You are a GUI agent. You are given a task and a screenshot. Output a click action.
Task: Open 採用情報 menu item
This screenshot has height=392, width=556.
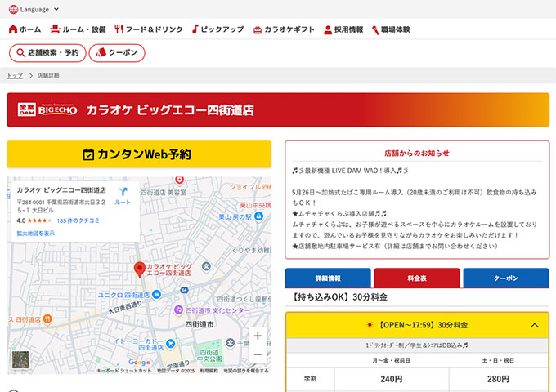[343, 29]
